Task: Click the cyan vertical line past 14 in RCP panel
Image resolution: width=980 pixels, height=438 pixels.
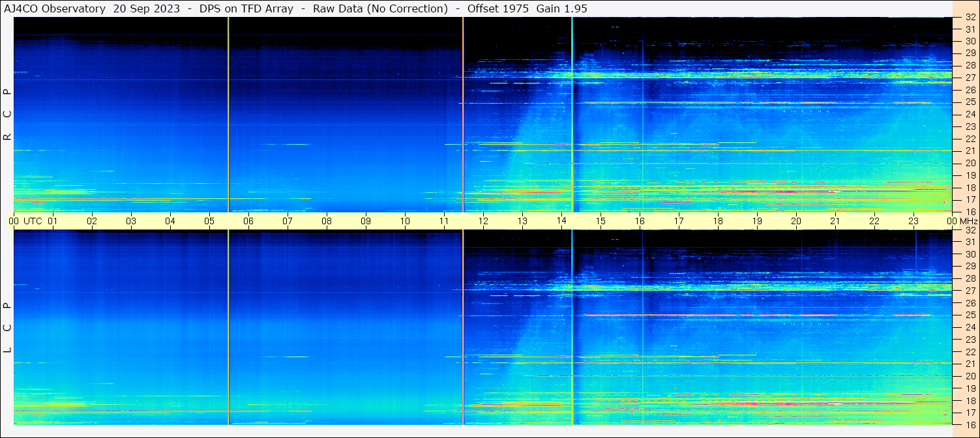Action: (572, 115)
